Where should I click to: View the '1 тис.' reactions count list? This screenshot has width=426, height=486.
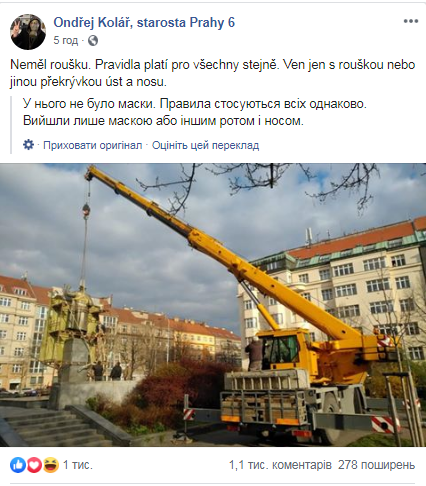pyautogui.click(x=78, y=465)
